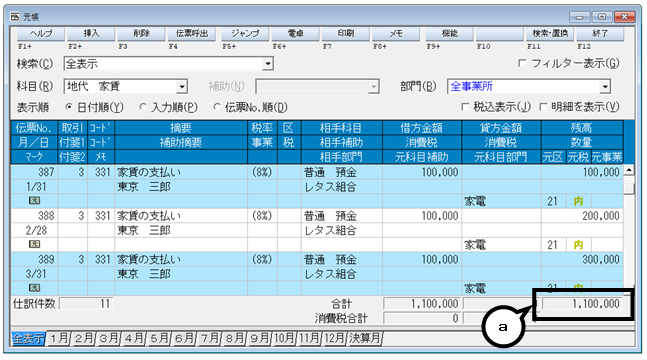The height and width of the screenshot is (360, 647).
Task: Open the calculator with 電卓 button
Action: tap(295, 34)
